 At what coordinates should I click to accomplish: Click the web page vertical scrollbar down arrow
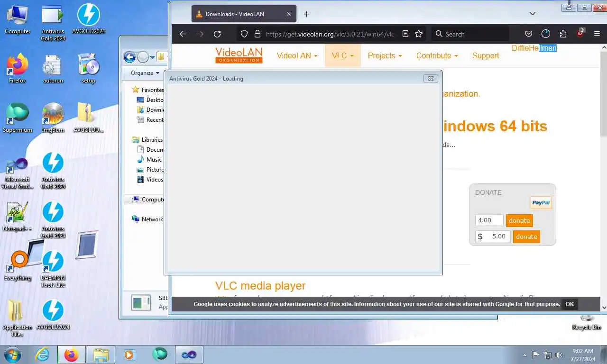603,307
